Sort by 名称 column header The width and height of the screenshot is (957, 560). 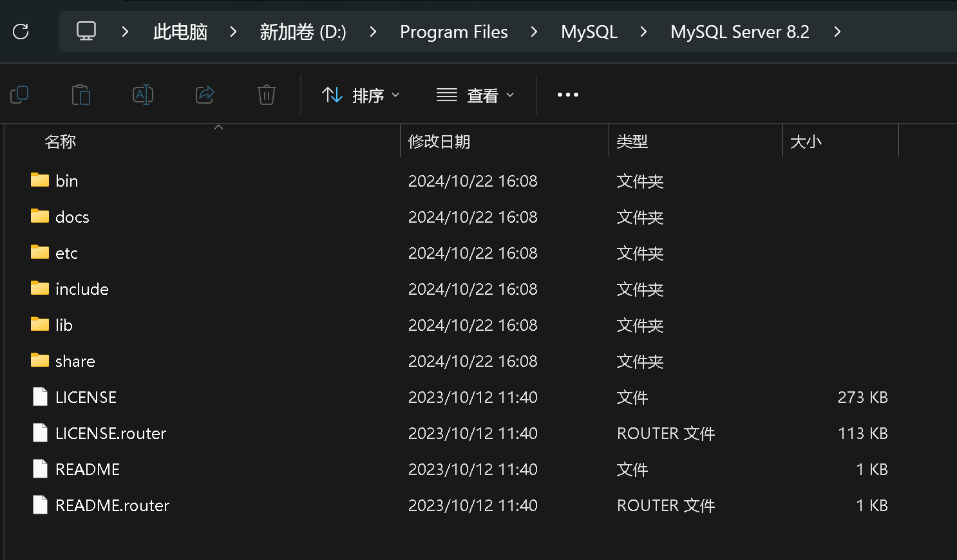coord(61,142)
